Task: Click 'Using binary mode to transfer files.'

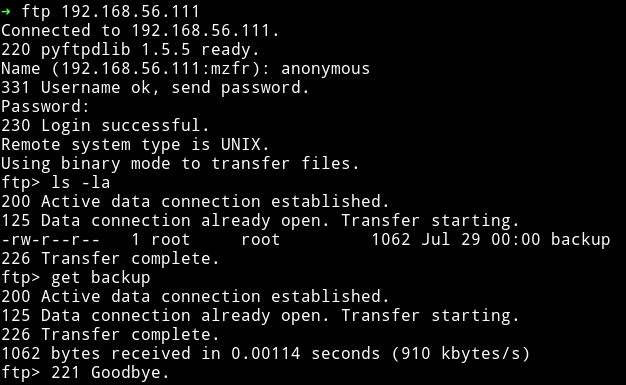Action: (x=180, y=164)
